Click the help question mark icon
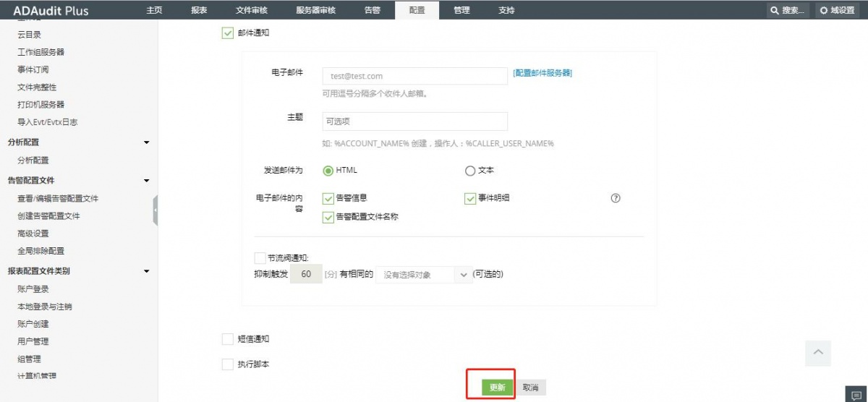This screenshot has width=868, height=402. pyautogui.click(x=616, y=198)
